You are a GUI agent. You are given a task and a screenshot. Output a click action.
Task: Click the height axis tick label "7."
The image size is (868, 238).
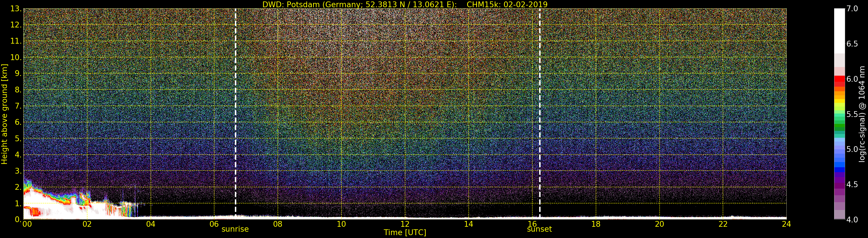coord(18,106)
